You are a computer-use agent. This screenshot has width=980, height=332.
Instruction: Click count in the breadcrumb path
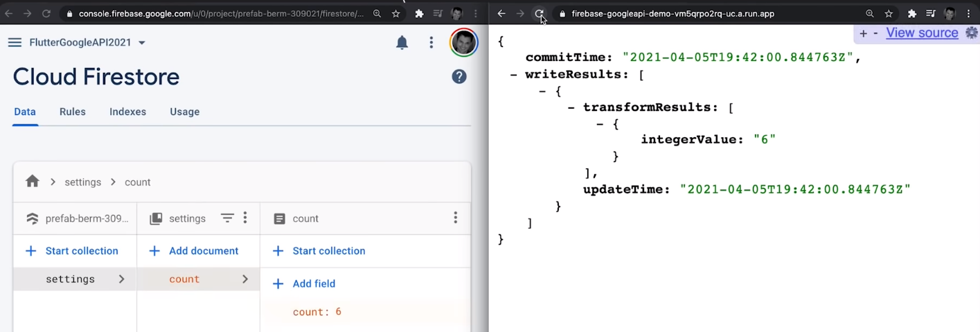coord(138,182)
